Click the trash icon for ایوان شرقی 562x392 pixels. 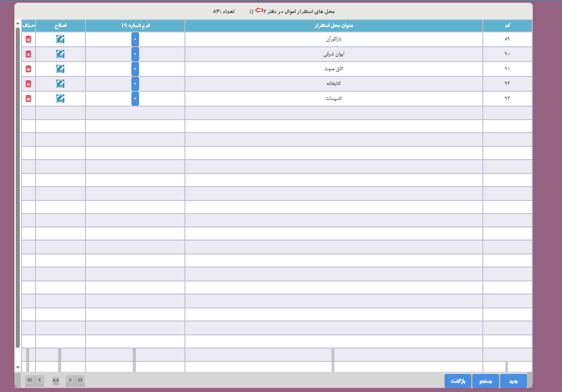[x=28, y=54]
